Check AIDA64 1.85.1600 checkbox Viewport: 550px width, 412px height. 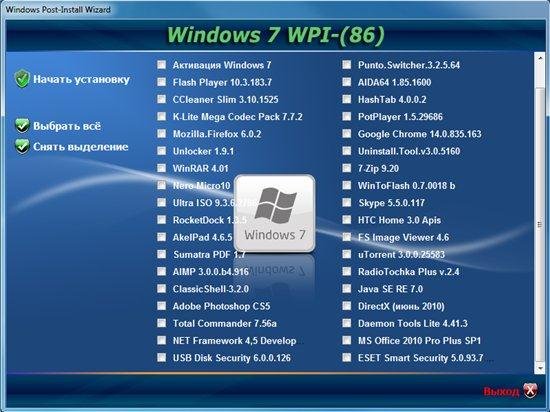(x=347, y=82)
